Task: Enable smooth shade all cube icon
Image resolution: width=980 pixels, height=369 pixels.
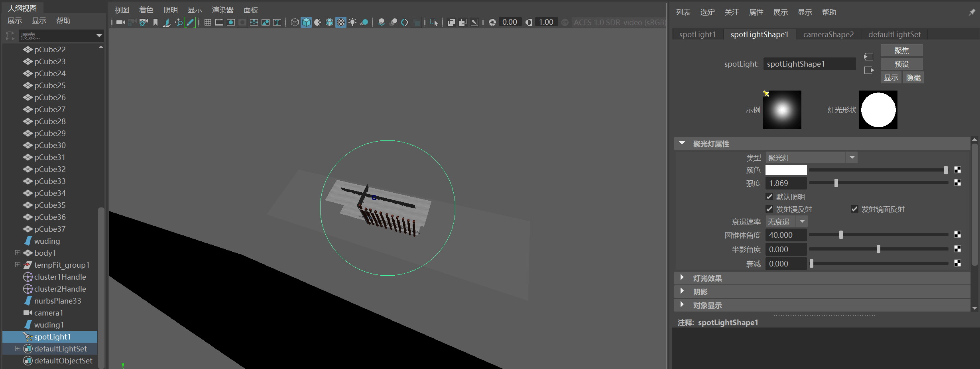Action: 306,22
